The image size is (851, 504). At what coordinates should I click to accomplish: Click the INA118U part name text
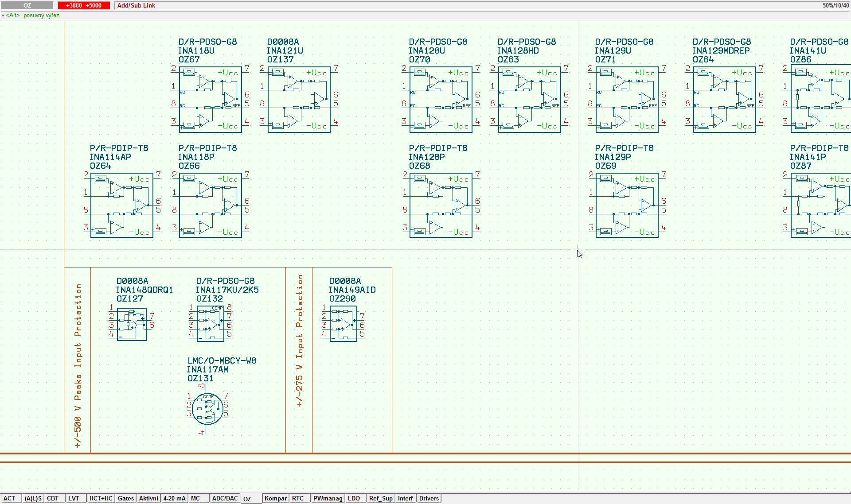[196, 50]
